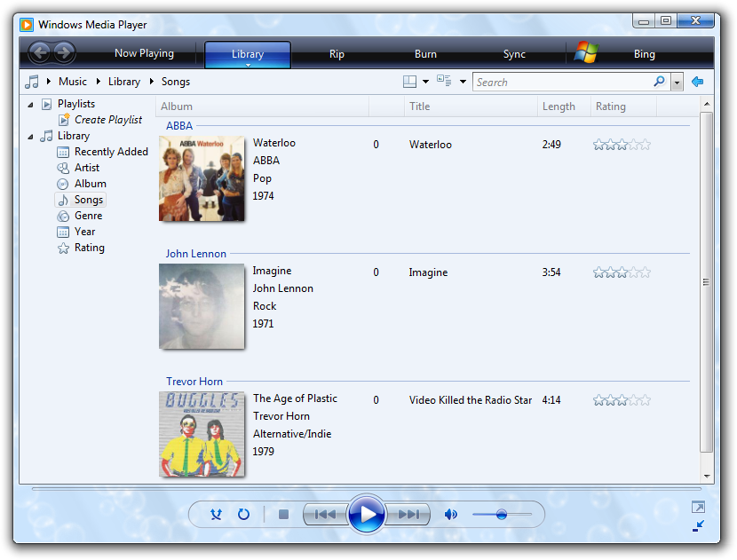
Task: Mute the speaker volume
Action: click(x=451, y=514)
